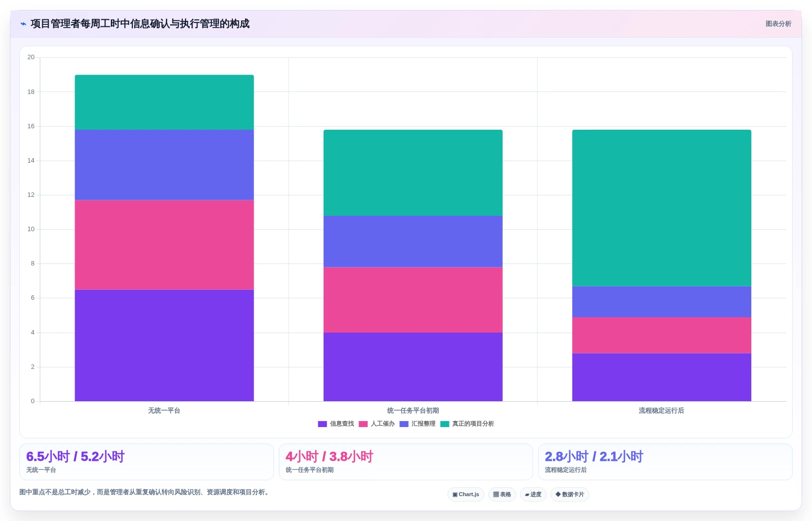The height and width of the screenshot is (521, 812).
Task: Click the pink 人工催办 legend swatch
Action: [x=363, y=424]
